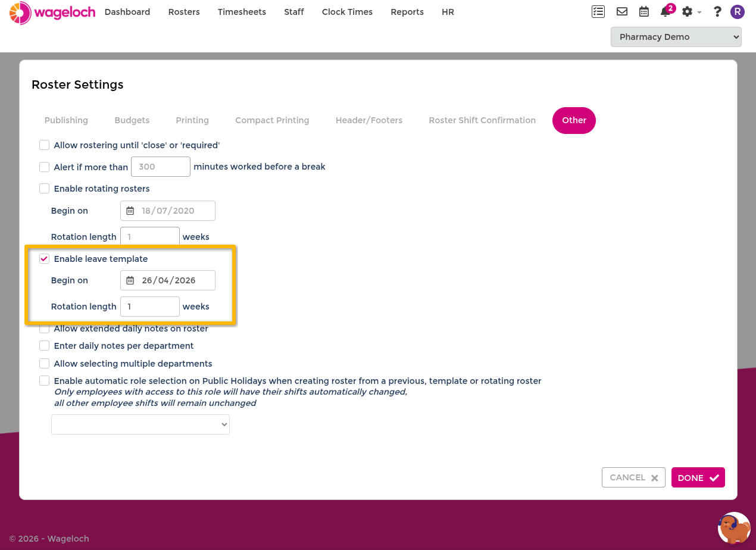The height and width of the screenshot is (550, 756).
Task: Open the task checklist icon
Action: point(598,11)
